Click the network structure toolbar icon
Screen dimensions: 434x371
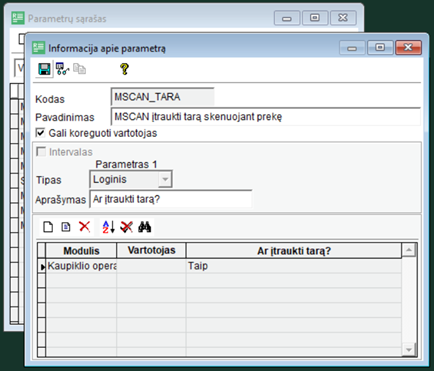(x=62, y=69)
